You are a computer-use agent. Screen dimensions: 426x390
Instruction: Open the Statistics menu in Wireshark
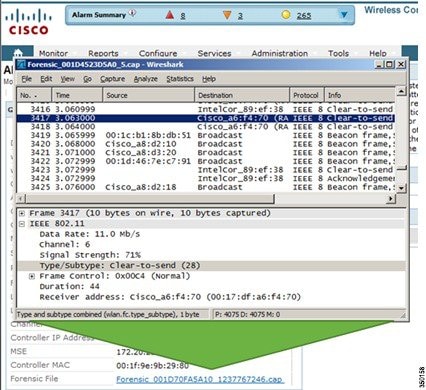180,79
